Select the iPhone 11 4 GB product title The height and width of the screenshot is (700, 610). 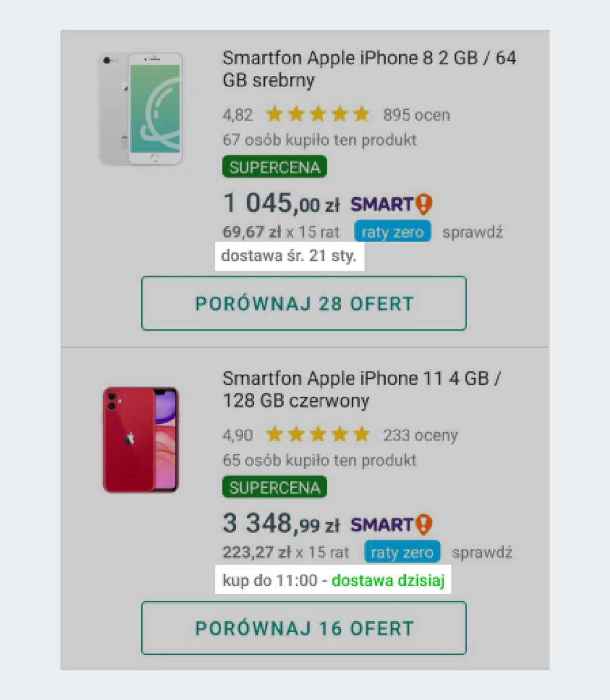pyautogui.click(x=362, y=389)
